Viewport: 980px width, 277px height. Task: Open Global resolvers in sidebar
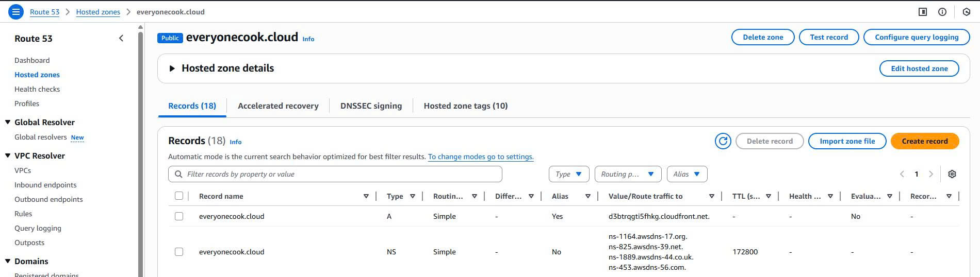point(41,137)
